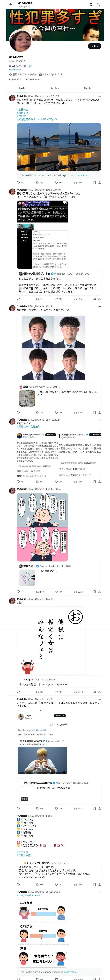Switch to the Media tab
This screenshot has width=110, height=980.
[88, 88]
